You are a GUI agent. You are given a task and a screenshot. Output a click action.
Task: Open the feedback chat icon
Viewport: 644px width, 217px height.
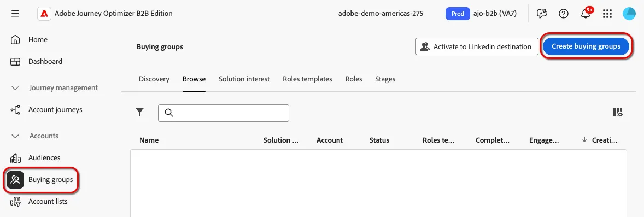pos(542,14)
